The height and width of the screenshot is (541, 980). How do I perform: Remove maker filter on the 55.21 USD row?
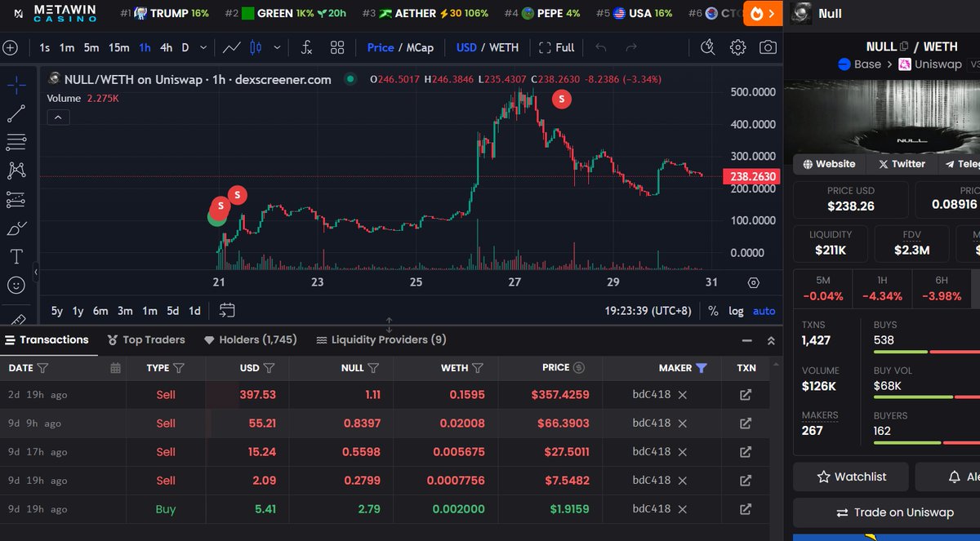coord(683,423)
